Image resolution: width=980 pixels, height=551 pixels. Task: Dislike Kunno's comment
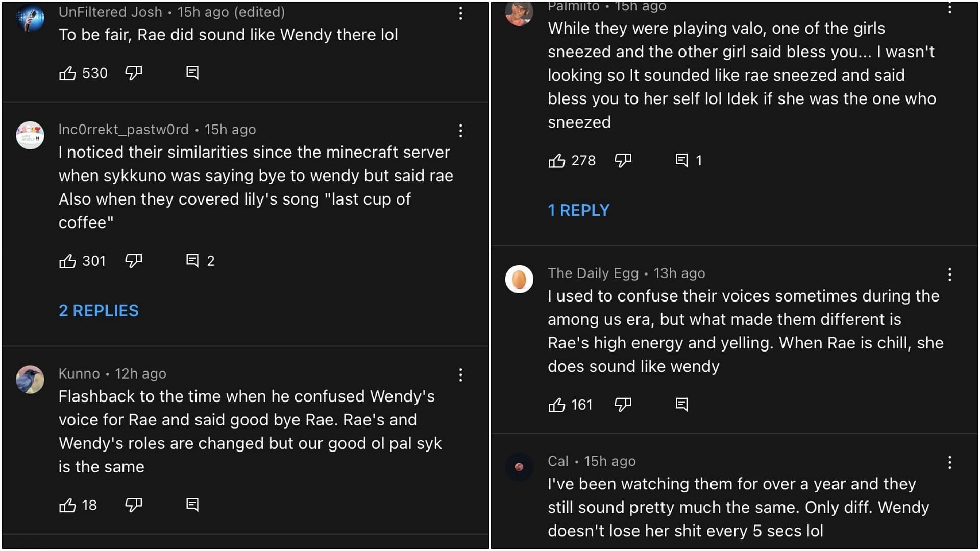tap(133, 505)
